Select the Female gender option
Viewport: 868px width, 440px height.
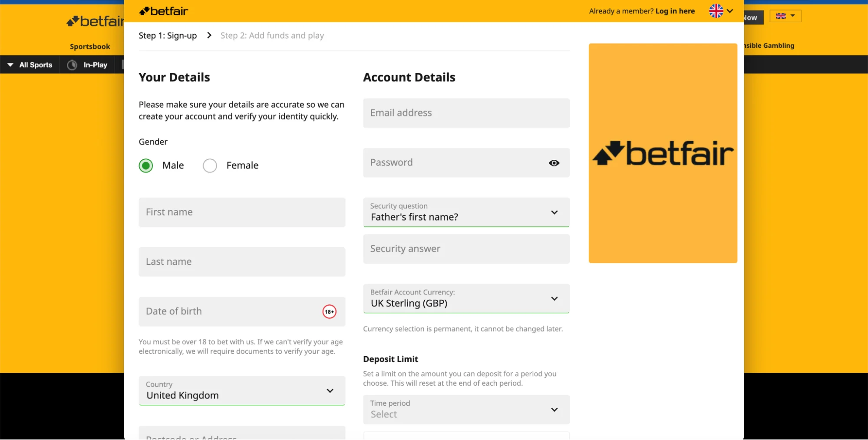(210, 165)
